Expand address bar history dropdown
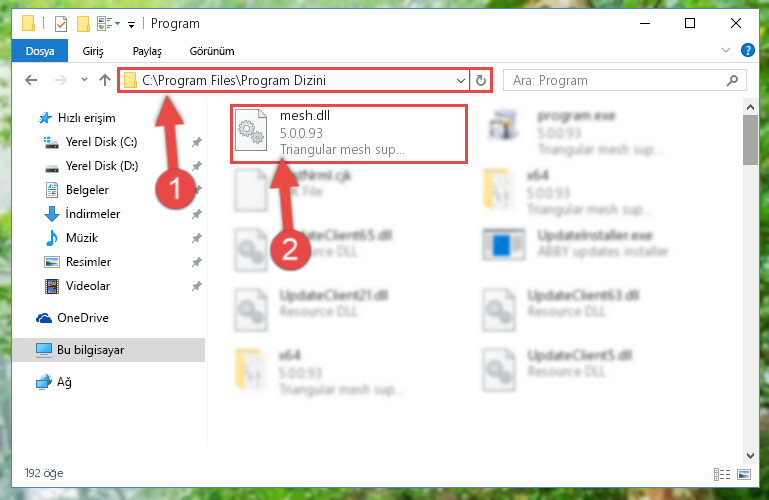This screenshot has width=769, height=500. pyautogui.click(x=461, y=80)
